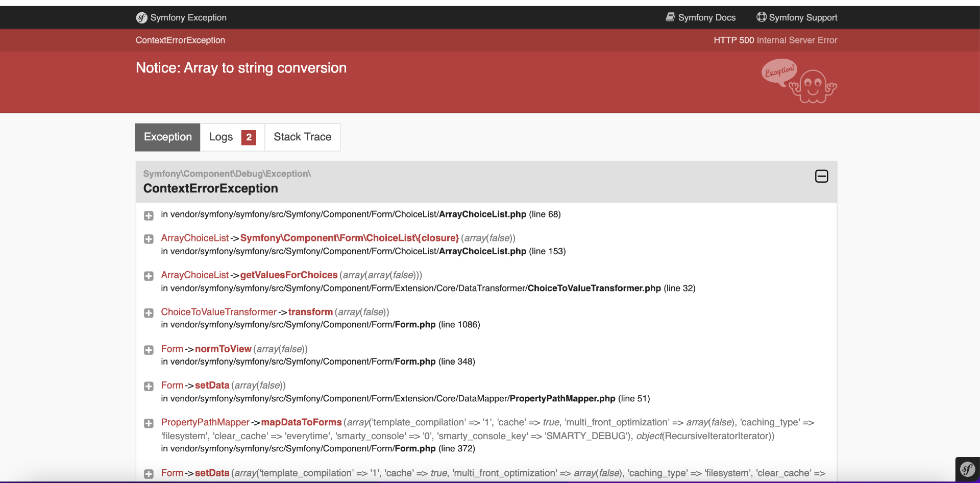The image size is (980, 483).
Task: Click the PropertyPathMapper class name
Action: click(x=205, y=422)
